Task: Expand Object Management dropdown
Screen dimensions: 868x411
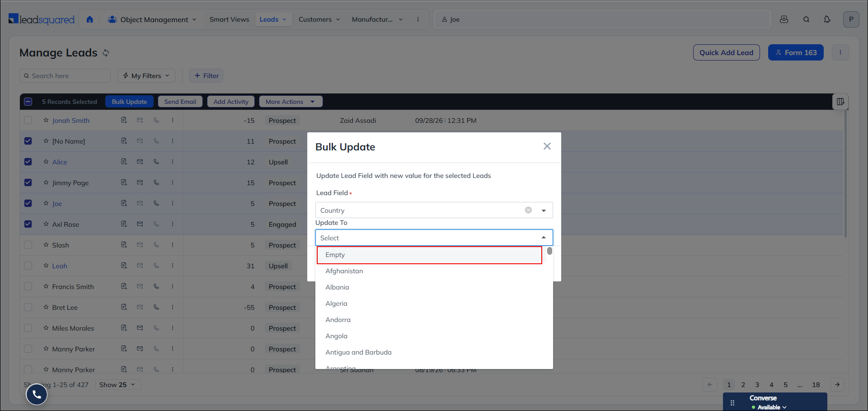Action: pos(152,19)
